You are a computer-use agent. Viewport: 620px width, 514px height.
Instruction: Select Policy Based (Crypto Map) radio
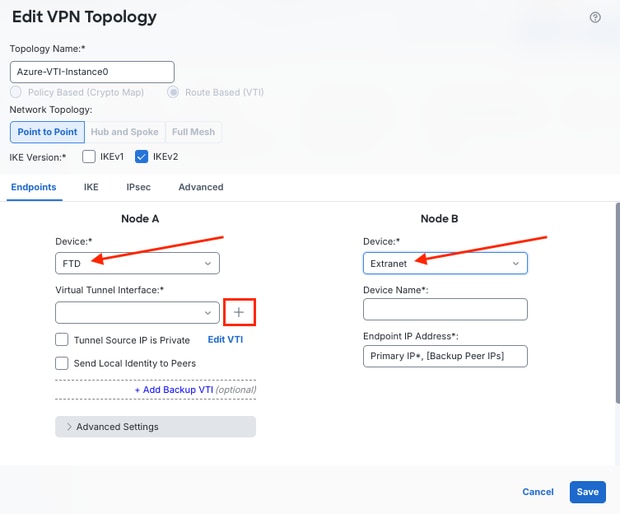point(16,92)
